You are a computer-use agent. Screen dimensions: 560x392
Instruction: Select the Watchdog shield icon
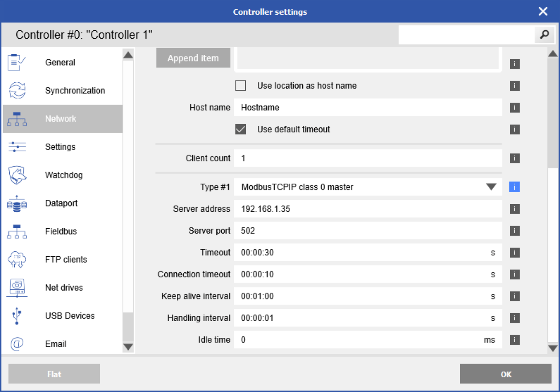pos(16,175)
